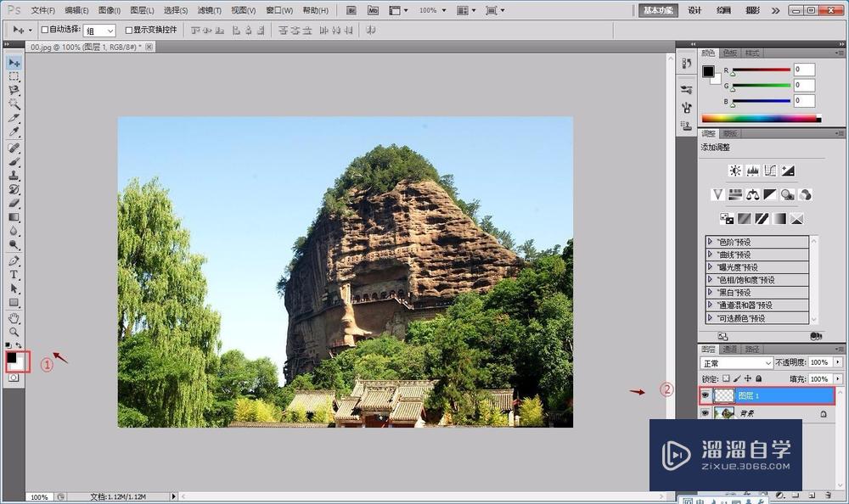Add a Levels adjustment from the panel
849x504 pixels.
(752, 171)
